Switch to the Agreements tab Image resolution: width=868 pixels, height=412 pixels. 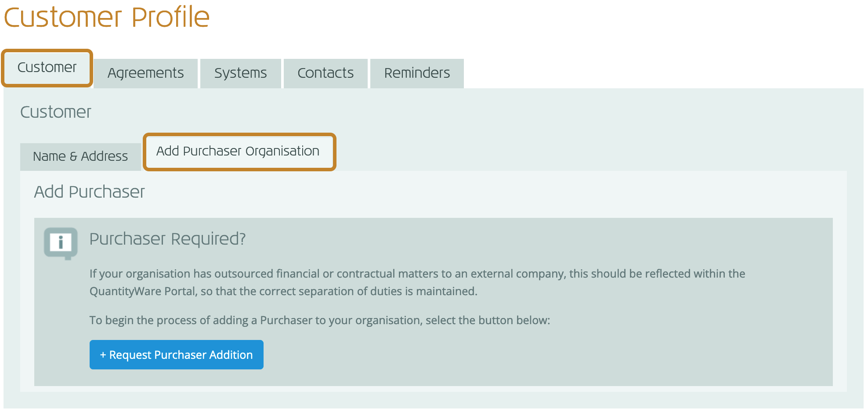click(145, 73)
